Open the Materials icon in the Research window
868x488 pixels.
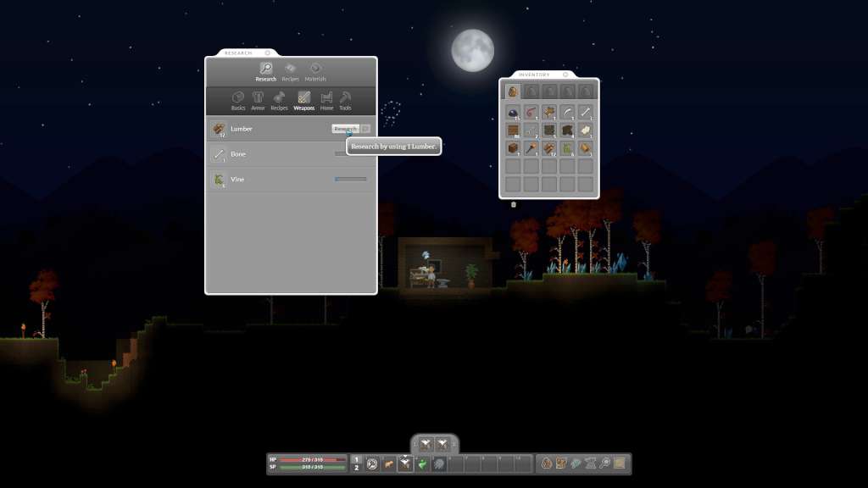[315, 68]
